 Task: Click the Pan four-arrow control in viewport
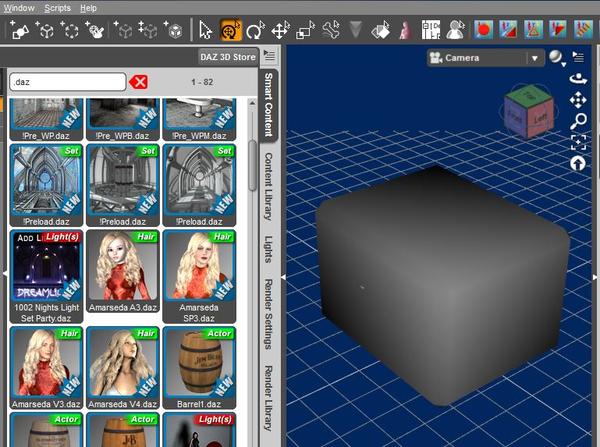578,100
